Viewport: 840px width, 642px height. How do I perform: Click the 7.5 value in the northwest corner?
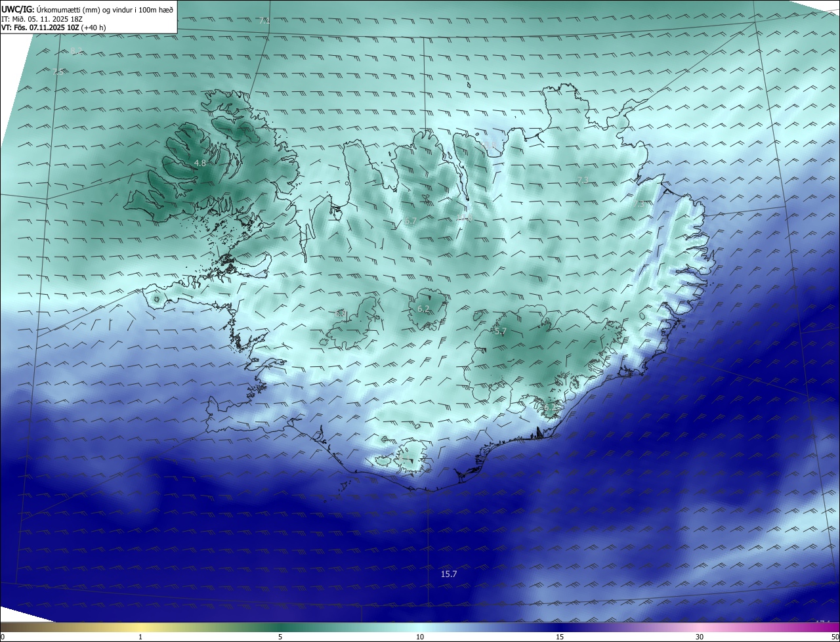tap(58, 72)
